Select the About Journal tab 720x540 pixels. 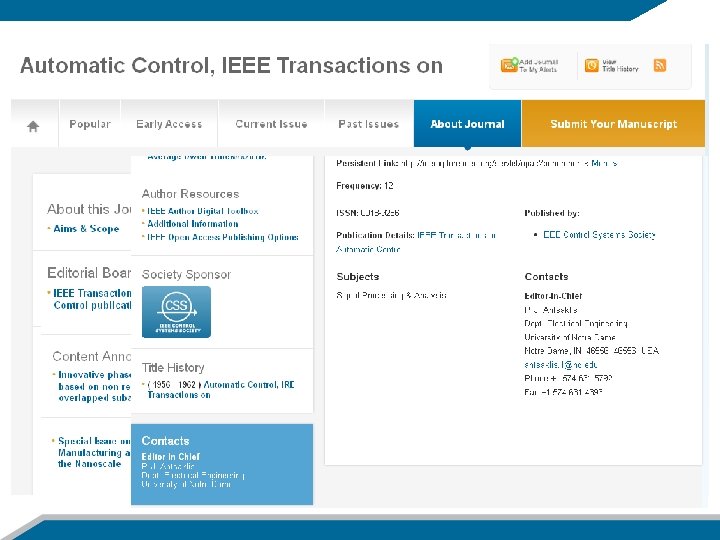coord(467,124)
